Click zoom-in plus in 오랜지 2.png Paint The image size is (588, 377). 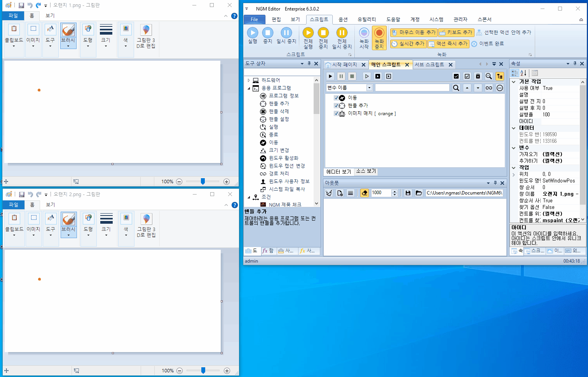[x=227, y=371]
